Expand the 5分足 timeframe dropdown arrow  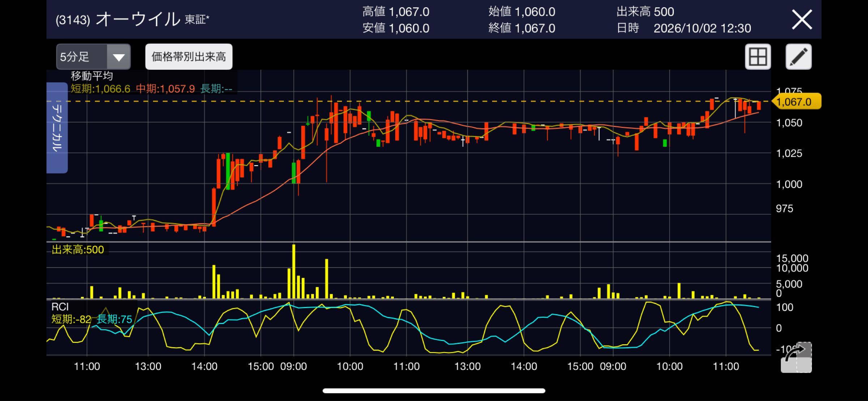[x=119, y=57]
